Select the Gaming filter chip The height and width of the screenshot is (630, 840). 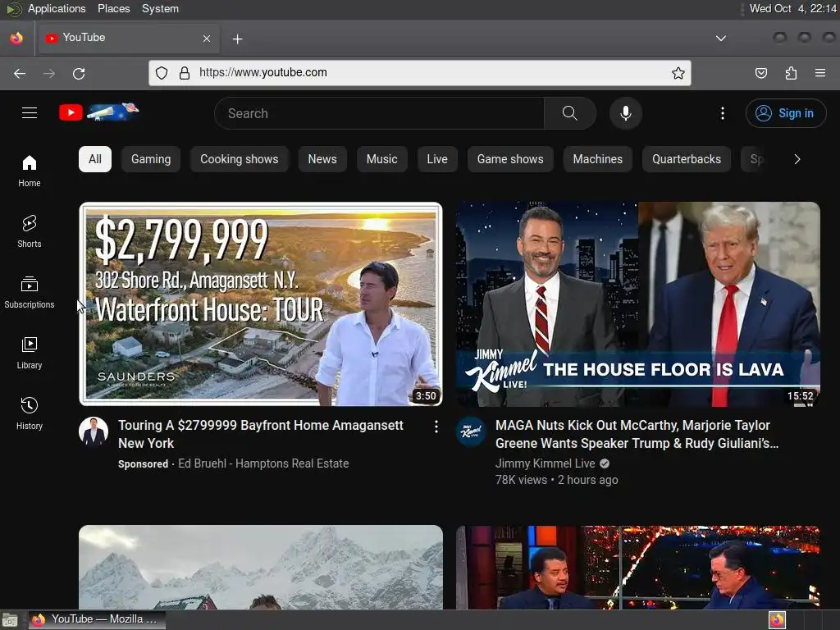151,159
